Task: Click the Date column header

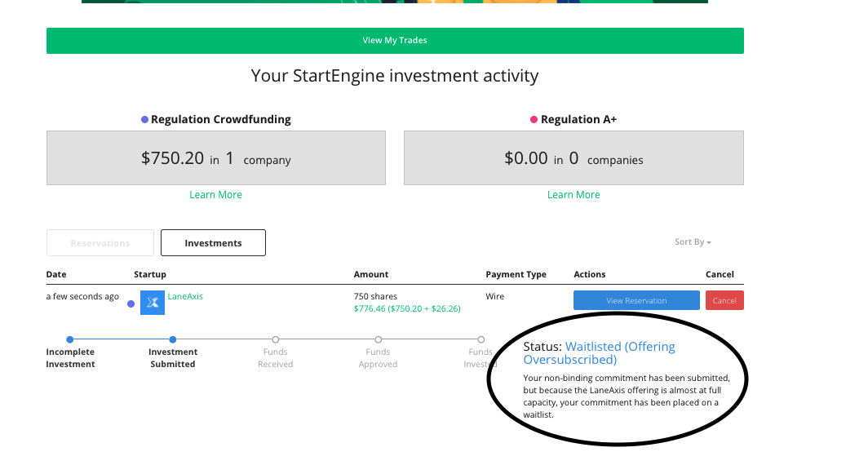Action: coord(56,274)
